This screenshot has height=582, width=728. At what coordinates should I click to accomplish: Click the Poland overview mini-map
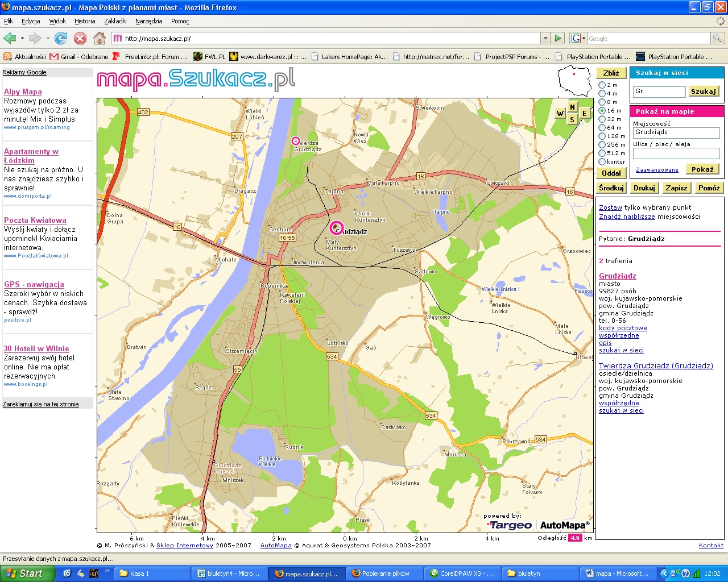[574, 81]
